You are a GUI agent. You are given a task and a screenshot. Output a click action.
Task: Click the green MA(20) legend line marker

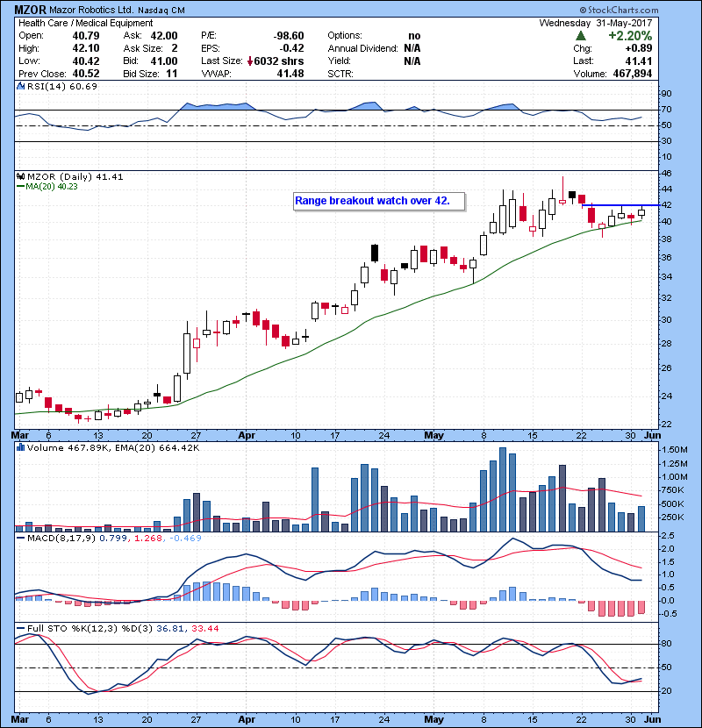tap(20, 186)
